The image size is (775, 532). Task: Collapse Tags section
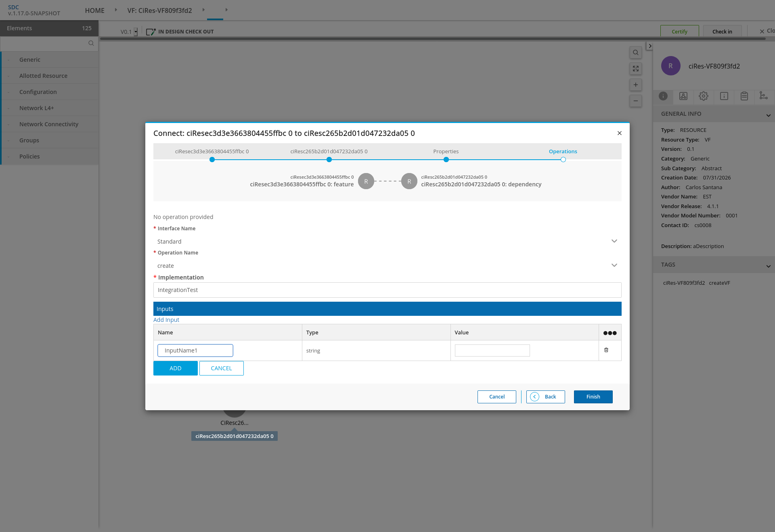(769, 266)
